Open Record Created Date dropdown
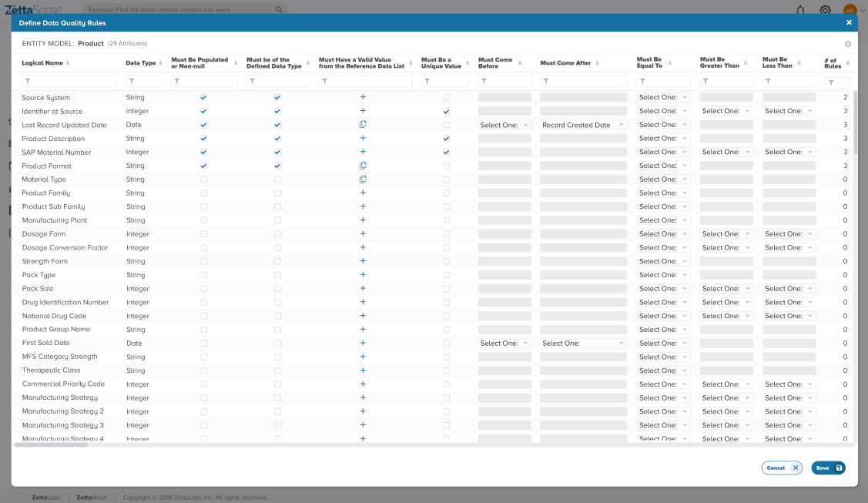Image resolution: width=868 pixels, height=503 pixels. click(x=583, y=125)
